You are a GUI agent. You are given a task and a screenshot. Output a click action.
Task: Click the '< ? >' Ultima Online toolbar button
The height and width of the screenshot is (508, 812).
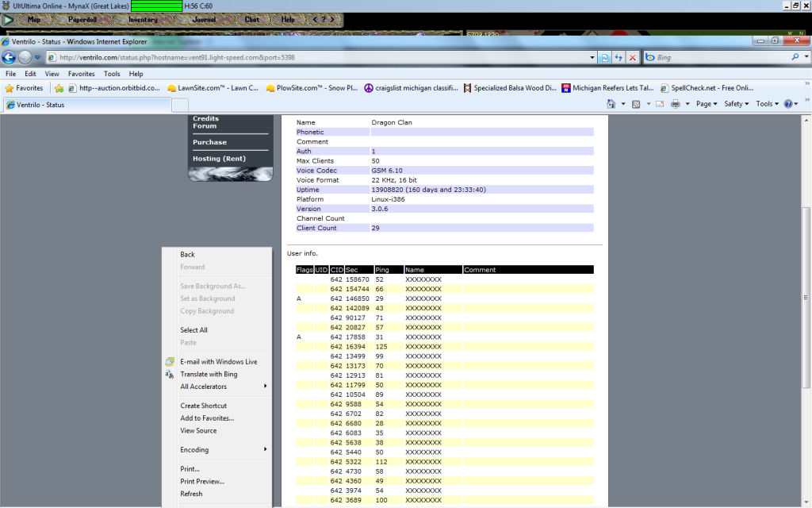pos(324,20)
